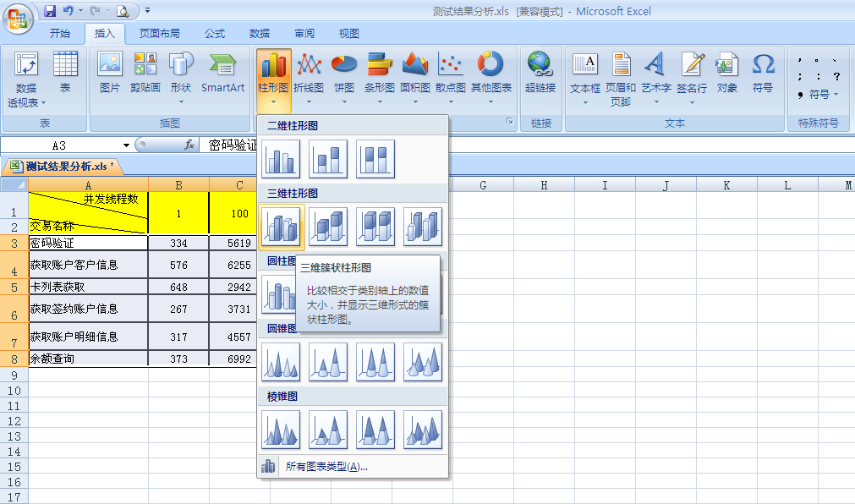This screenshot has width=855, height=504.
Task: Open the 页面布局 ribbon tab
Action: 159,34
